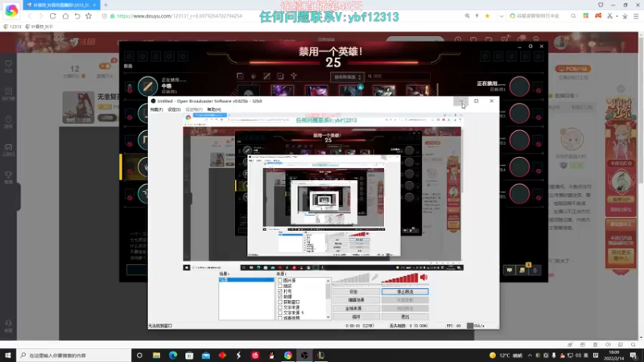Open Microsoft Edge from taskbar
The image size is (644, 362).
point(173,356)
